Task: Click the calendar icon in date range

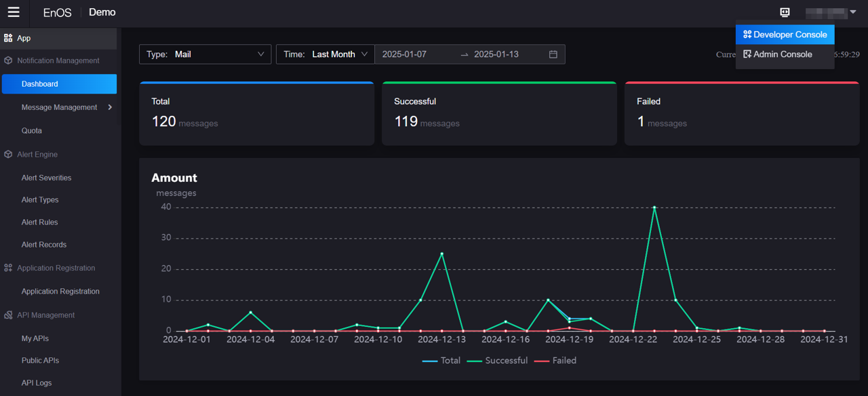Action: pos(553,54)
